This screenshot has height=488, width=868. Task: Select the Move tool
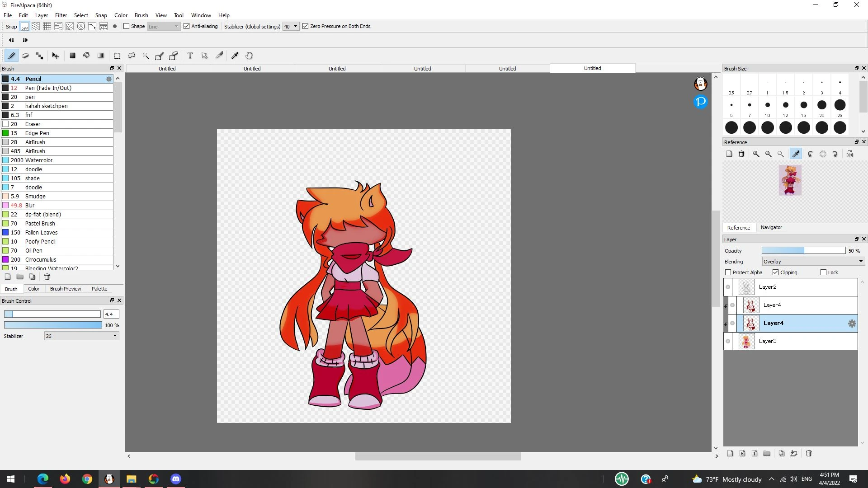coord(55,56)
